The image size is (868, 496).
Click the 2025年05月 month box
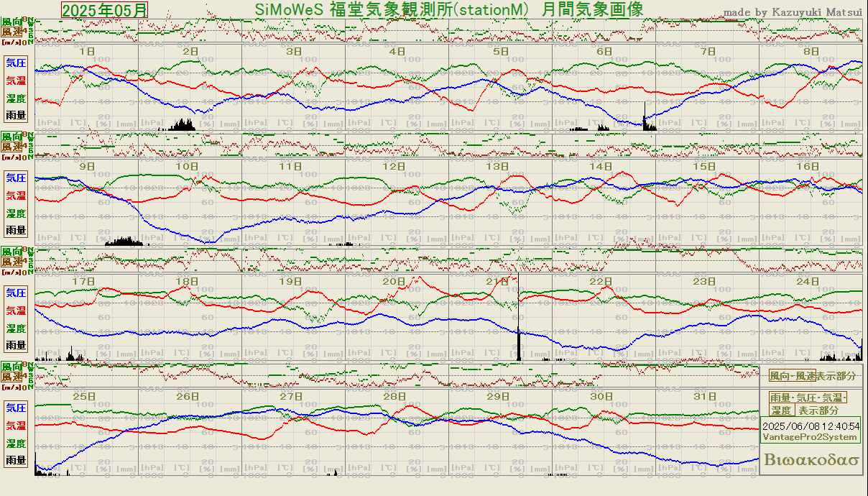click(105, 9)
